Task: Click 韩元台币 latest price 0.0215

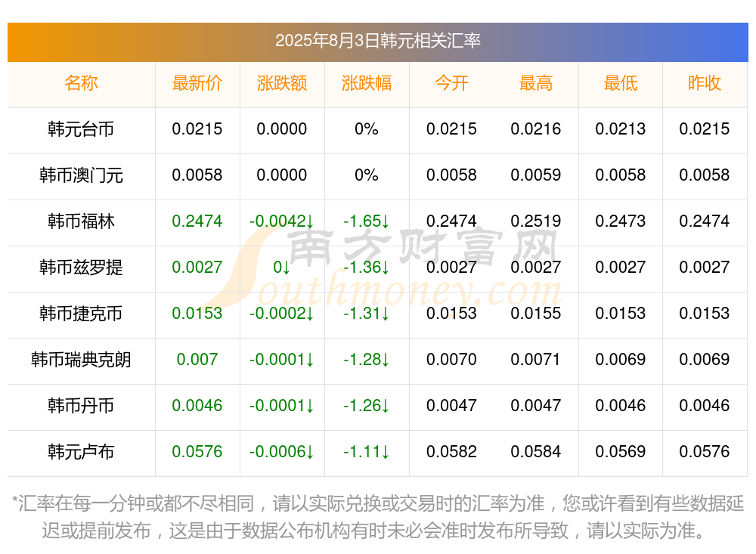Action: pos(197,128)
